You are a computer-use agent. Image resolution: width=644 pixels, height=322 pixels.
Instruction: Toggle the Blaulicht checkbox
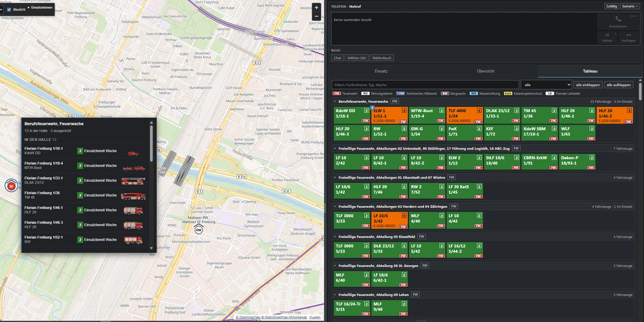9,9
